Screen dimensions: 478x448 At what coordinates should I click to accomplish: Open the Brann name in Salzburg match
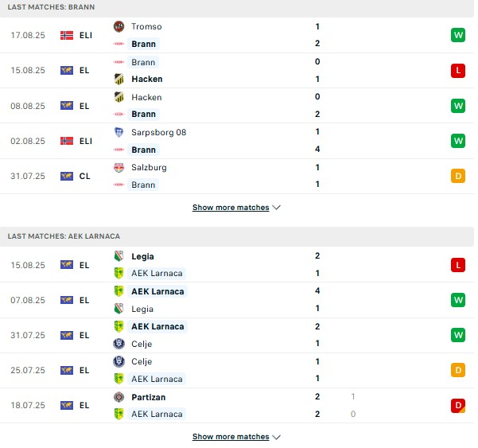click(x=143, y=185)
